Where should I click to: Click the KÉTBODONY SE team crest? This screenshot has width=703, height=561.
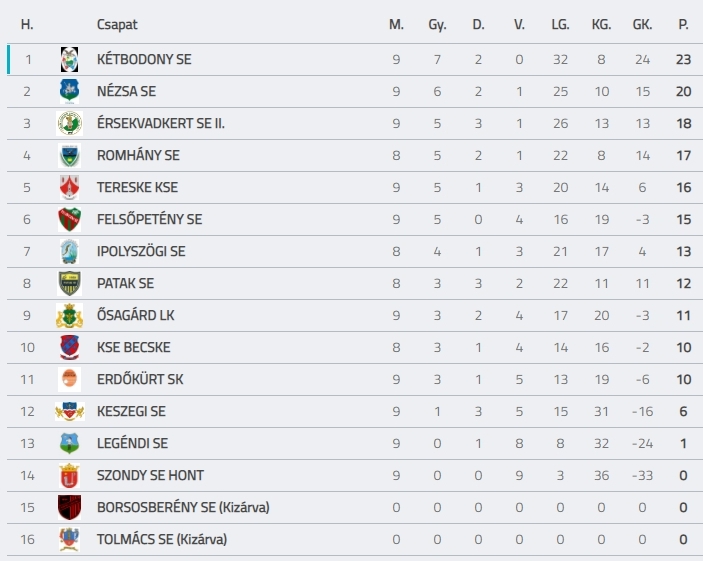[69, 59]
